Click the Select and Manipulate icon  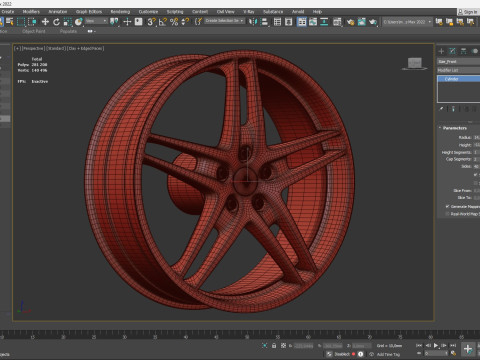pos(127,22)
